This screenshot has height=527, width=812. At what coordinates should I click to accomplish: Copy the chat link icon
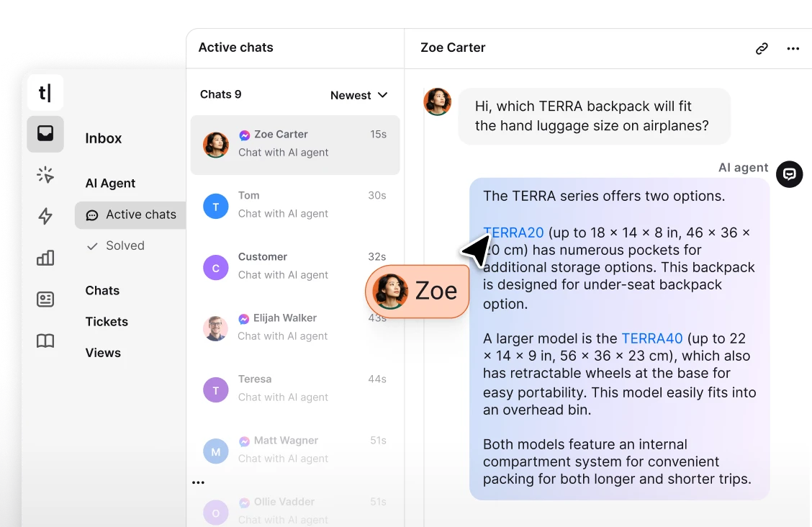[x=761, y=48]
